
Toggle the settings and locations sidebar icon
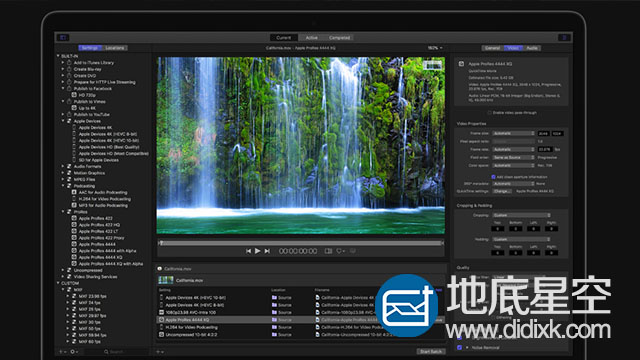(63, 38)
